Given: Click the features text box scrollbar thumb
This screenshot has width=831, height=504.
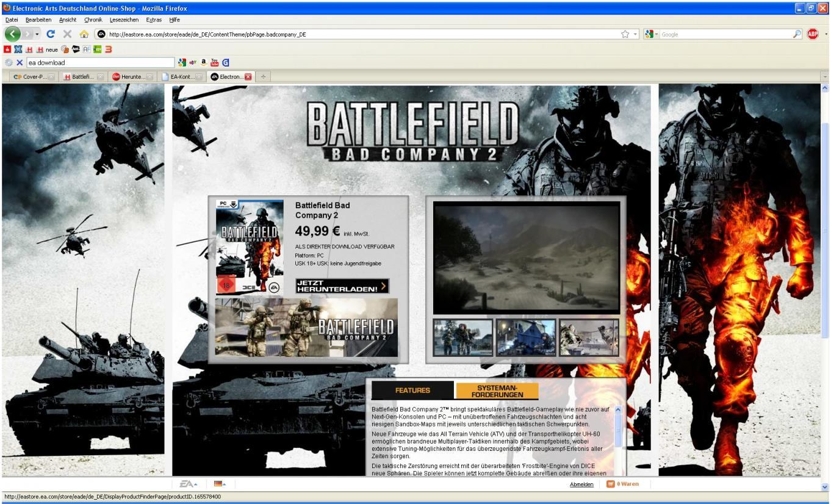Looking at the screenshot, I should 617,430.
